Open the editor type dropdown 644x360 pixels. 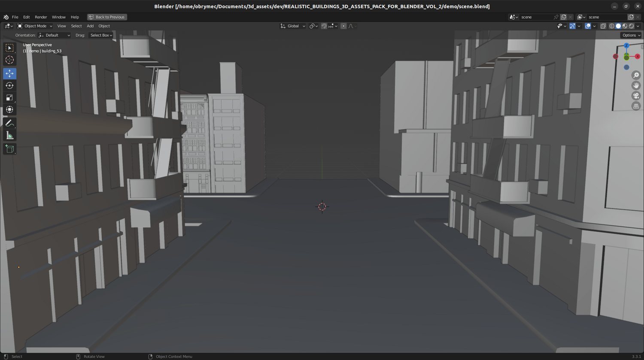[x=9, y=26]
